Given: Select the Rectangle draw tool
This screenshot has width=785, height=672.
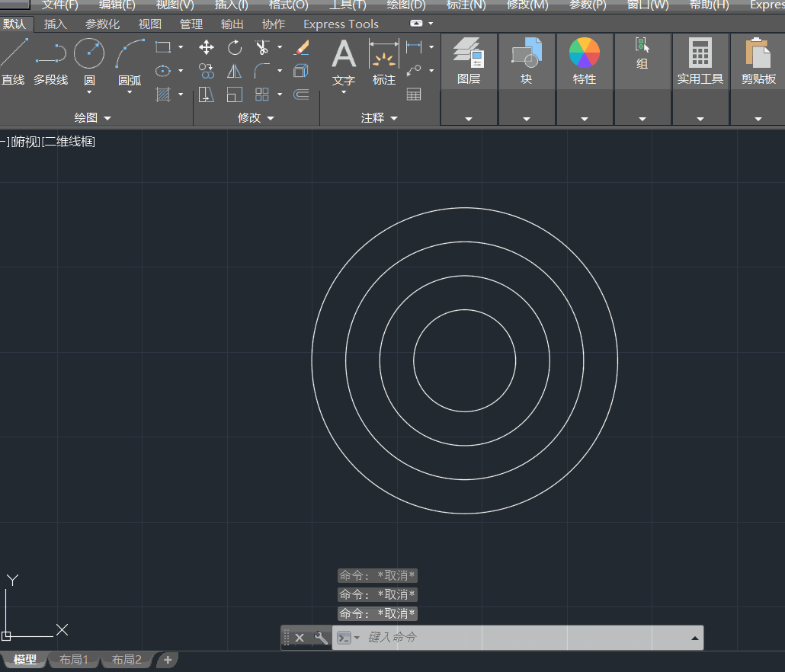Looking at the screenshot, I should pyautogui.click(x=163, y=47).
